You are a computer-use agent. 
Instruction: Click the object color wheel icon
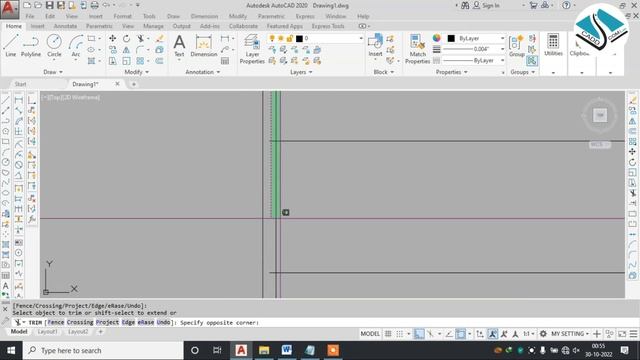click(437, 38)
